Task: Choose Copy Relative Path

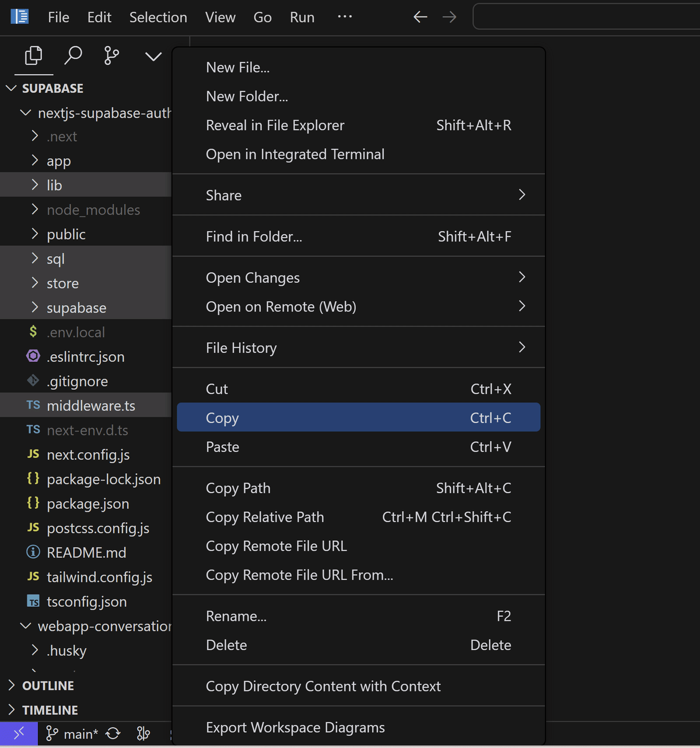Action: click(x=358, y=517)
